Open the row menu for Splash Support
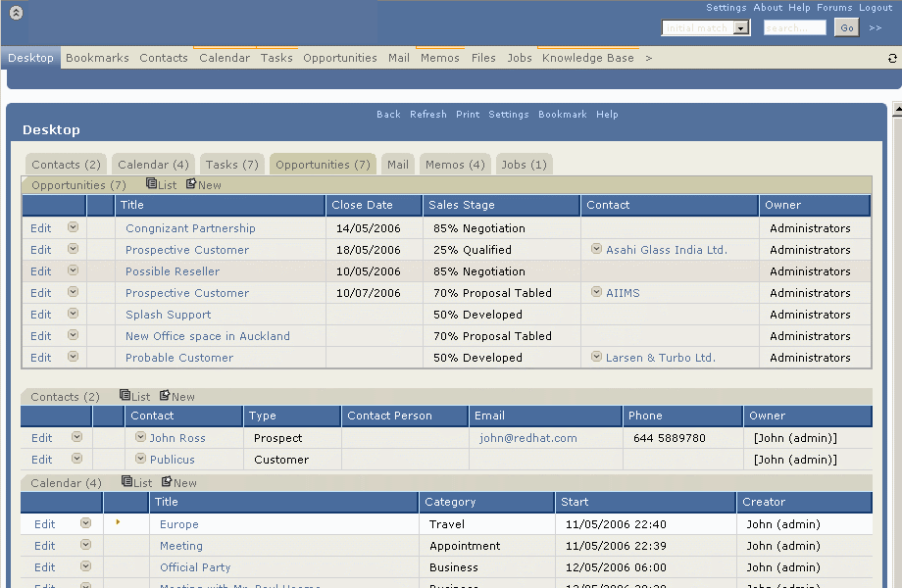Viewport: 902px width, 588px height. 74,314
